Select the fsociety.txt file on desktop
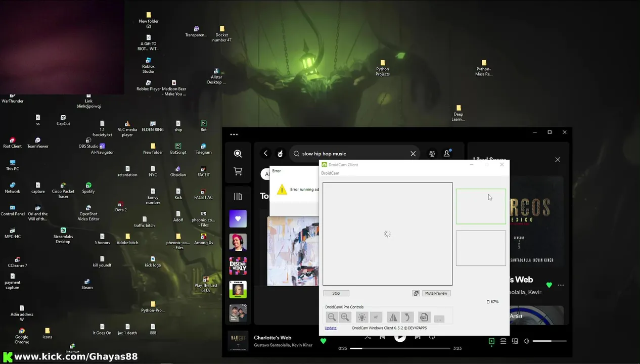640x364 pixels. point(102,128)
